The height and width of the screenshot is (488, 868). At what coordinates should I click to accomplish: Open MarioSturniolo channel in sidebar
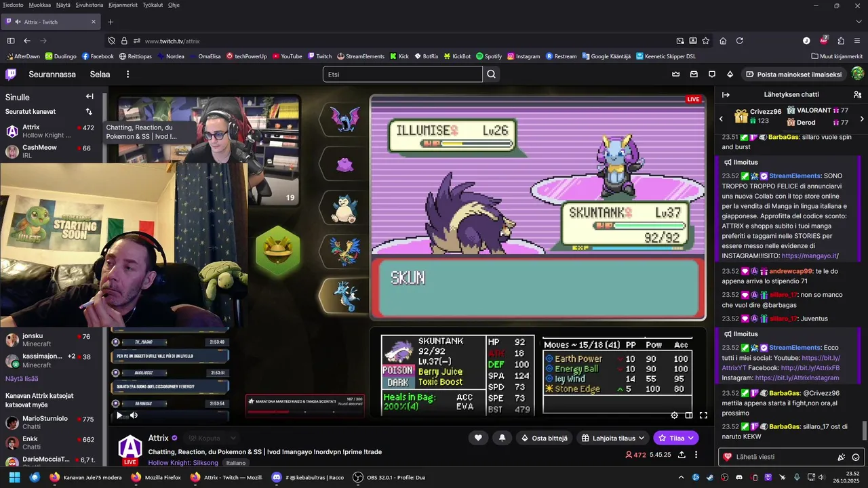tap(51, 422)
